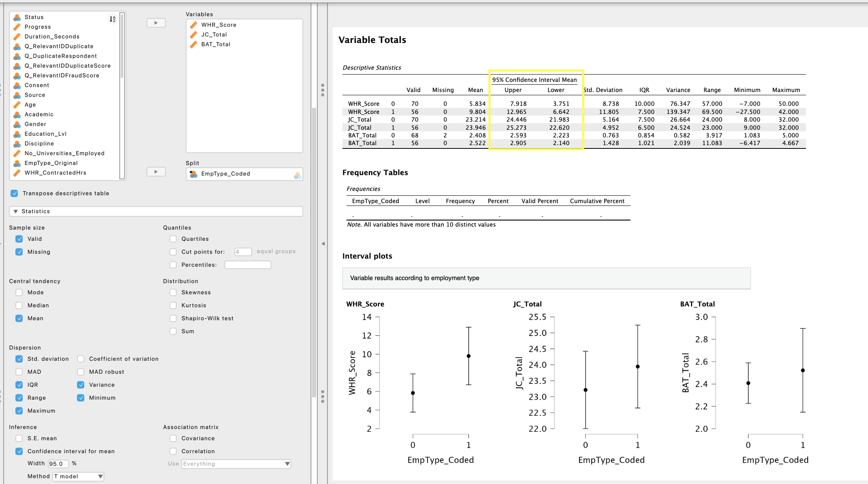Select the WHR_Score scale variable icon
868x484 pixels.
194,25
